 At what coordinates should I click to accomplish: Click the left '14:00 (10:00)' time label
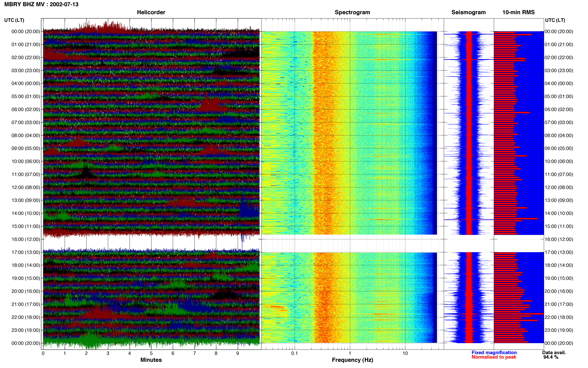(x=26, y=213)
